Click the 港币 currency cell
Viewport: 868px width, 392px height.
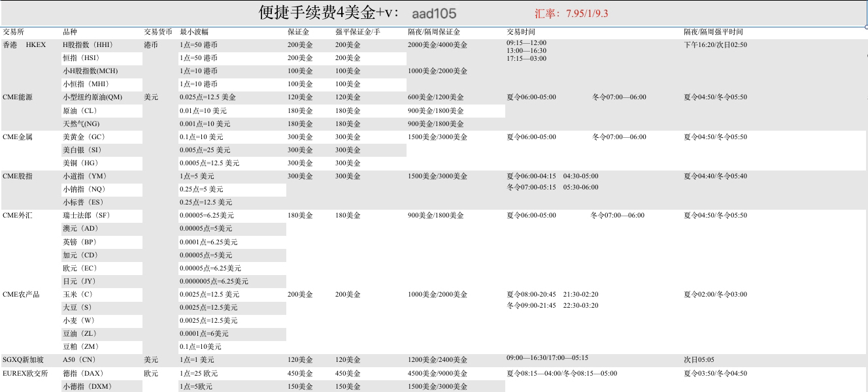pyautogui.click(x=151, y=45)
